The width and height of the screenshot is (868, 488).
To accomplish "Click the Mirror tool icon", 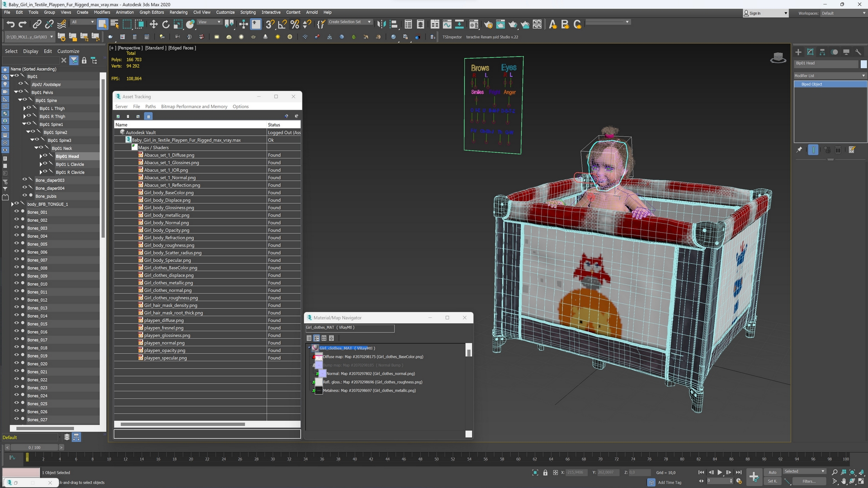I will click(382, 24).
